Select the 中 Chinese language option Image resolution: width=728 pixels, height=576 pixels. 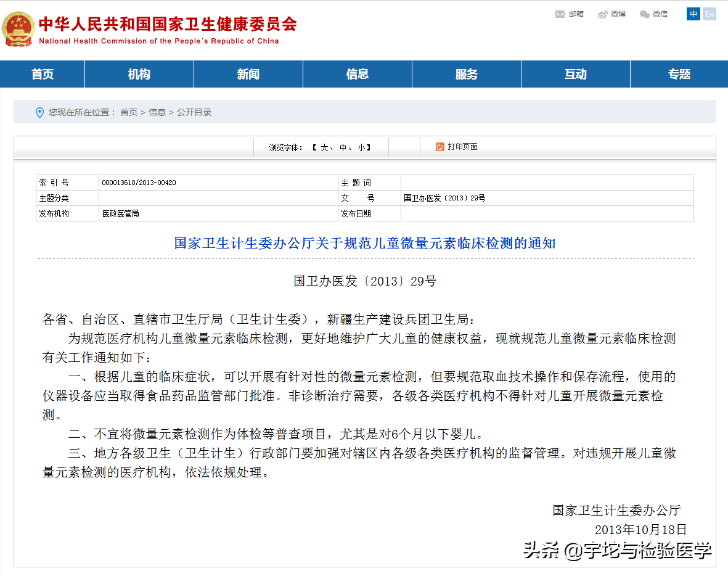[693, 14]
